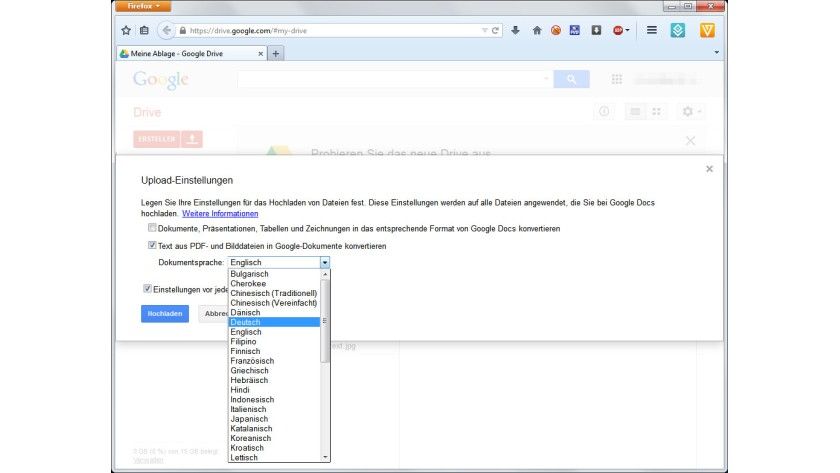
Task: Open the list all tabs arrow
Action: (717, 52)
